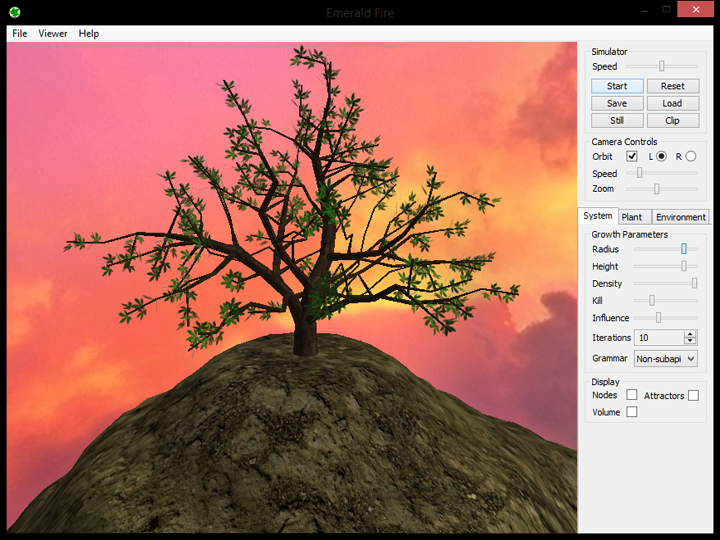This screenshot has width=720, height=540.
Task: Select the L orbit direction radio button
Action: tap(661, 156)
